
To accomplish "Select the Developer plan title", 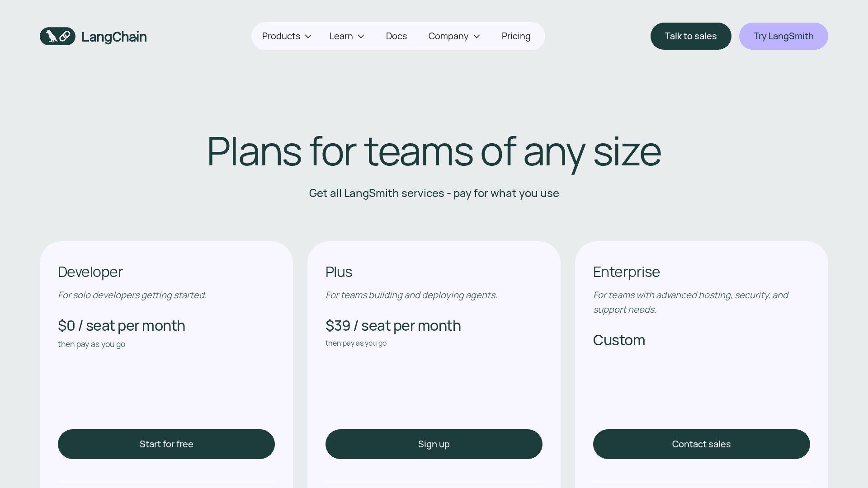I will tap(90, 272).
